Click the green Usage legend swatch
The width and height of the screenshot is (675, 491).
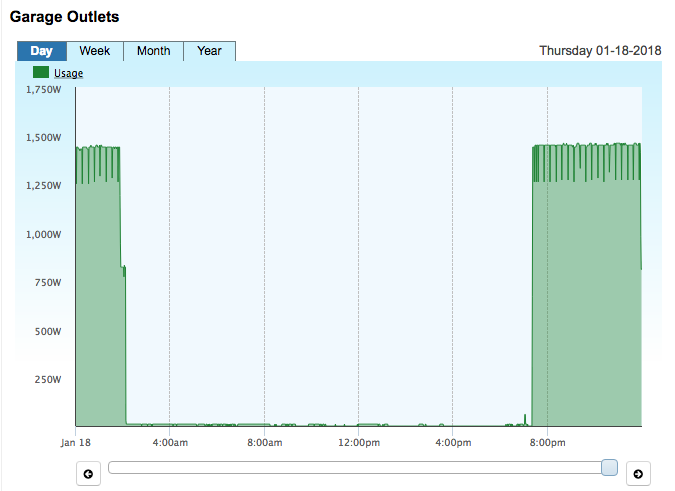coord(41,72)
